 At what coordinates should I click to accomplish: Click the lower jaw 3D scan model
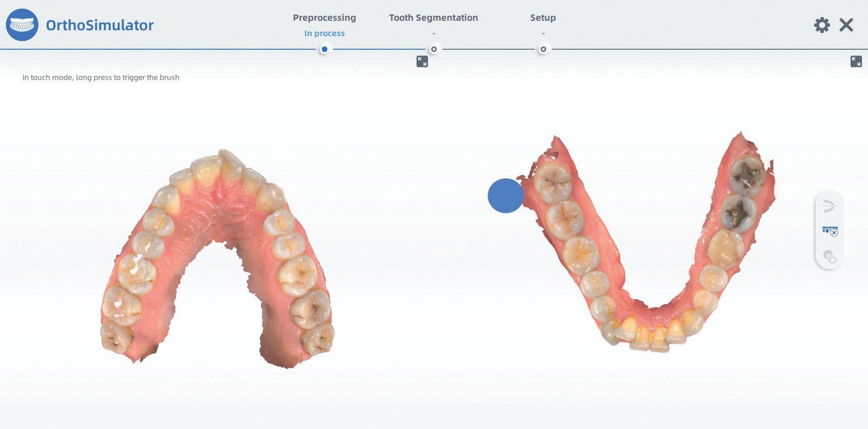[x=646, y=242]
